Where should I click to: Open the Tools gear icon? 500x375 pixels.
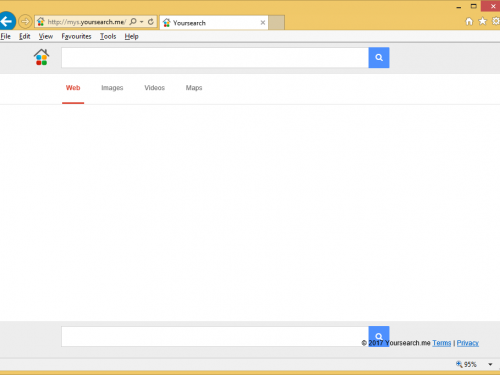coord(496,21)
